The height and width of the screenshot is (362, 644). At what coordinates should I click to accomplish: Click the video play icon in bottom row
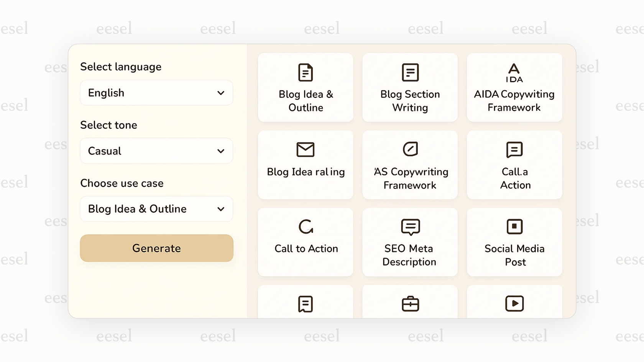click(x=514, y=303)
